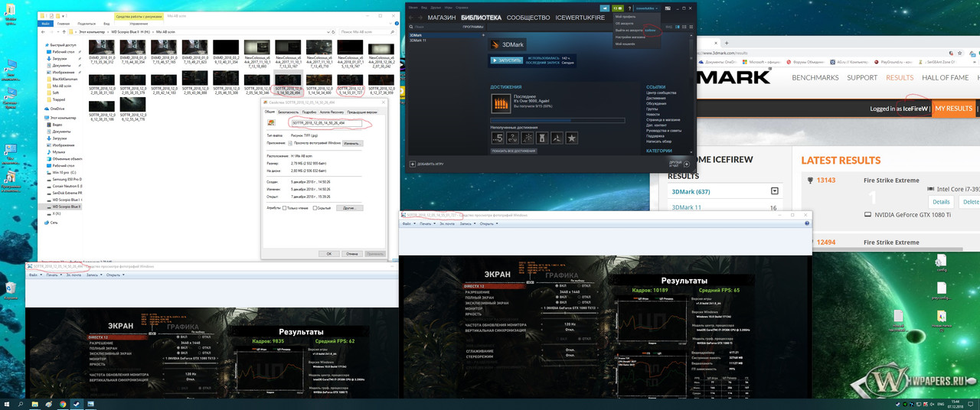This screenshot has width=980, height=410.
Task: Open the Запись dropdown in right Photo Viewer
Action: pyautogui.click(x=467, y=223)
